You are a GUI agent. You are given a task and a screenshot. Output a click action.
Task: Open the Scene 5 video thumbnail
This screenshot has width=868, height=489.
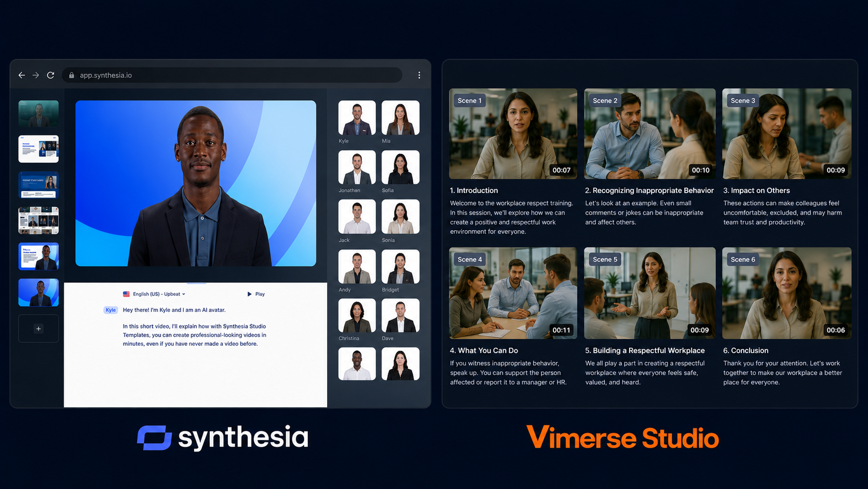(x=649, y=293)
